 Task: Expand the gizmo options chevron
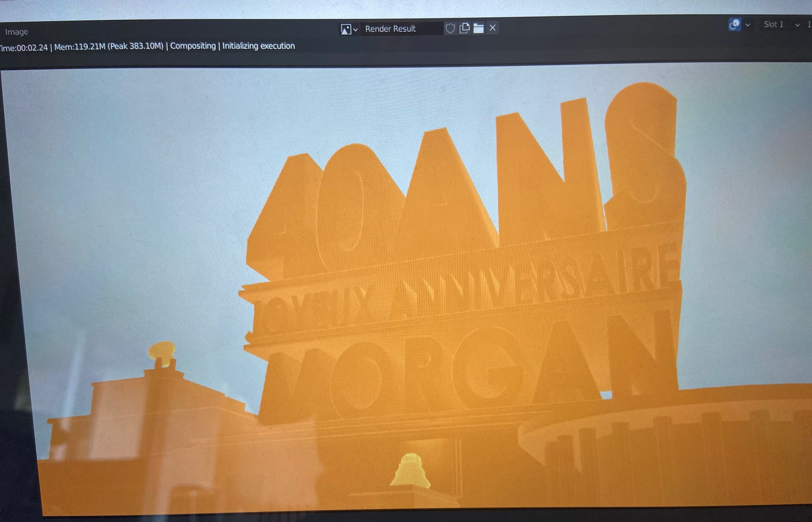coord(748,25)
